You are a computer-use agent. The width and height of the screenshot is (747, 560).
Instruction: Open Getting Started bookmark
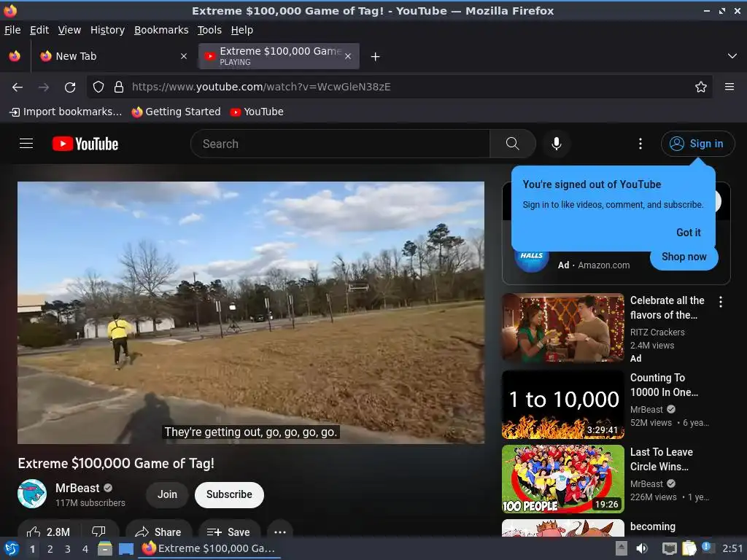(177, 112)
